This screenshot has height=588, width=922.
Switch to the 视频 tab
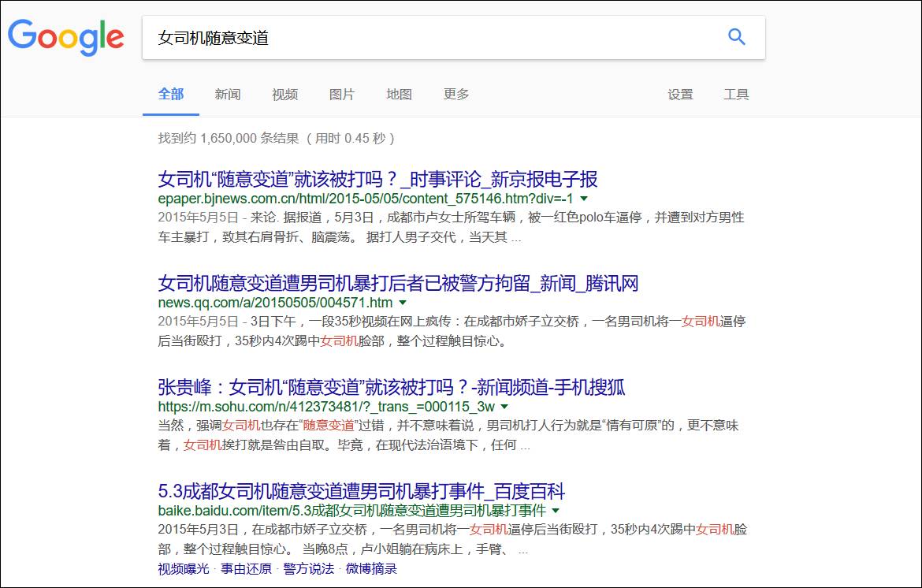[284, 94]
